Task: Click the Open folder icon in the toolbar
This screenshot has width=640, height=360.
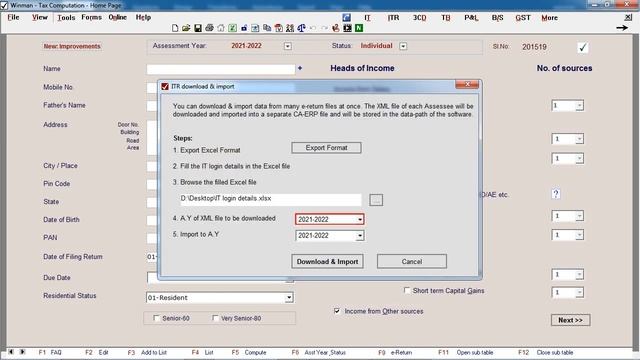Action: [x=186, y=28]
